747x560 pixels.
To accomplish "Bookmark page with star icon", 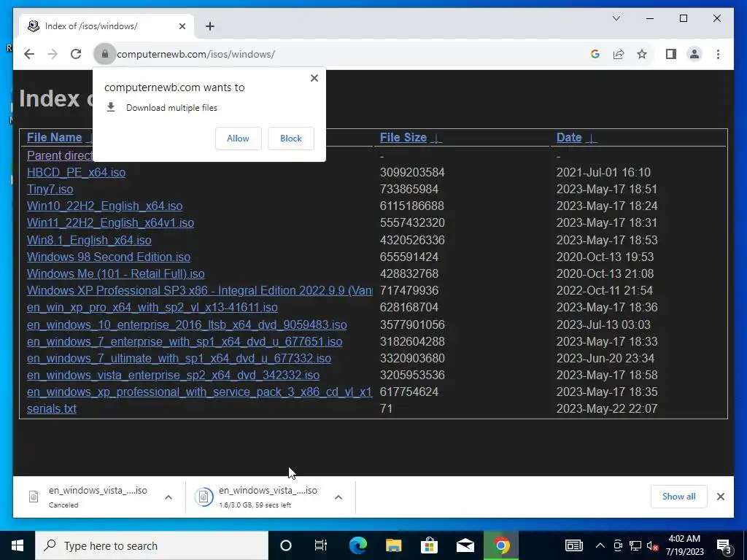I will click(642, 54).
